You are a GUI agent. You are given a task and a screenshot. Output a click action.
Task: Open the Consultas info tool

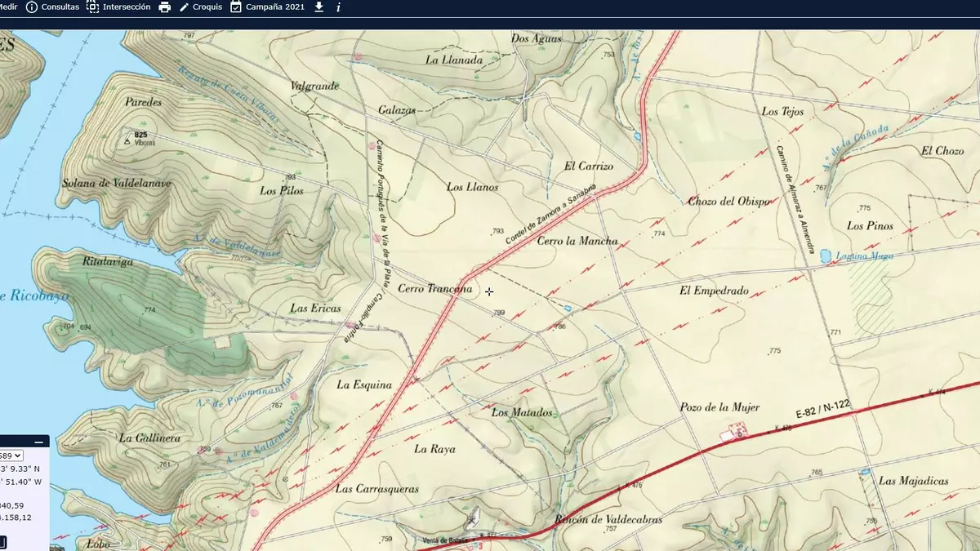point(53,7)
